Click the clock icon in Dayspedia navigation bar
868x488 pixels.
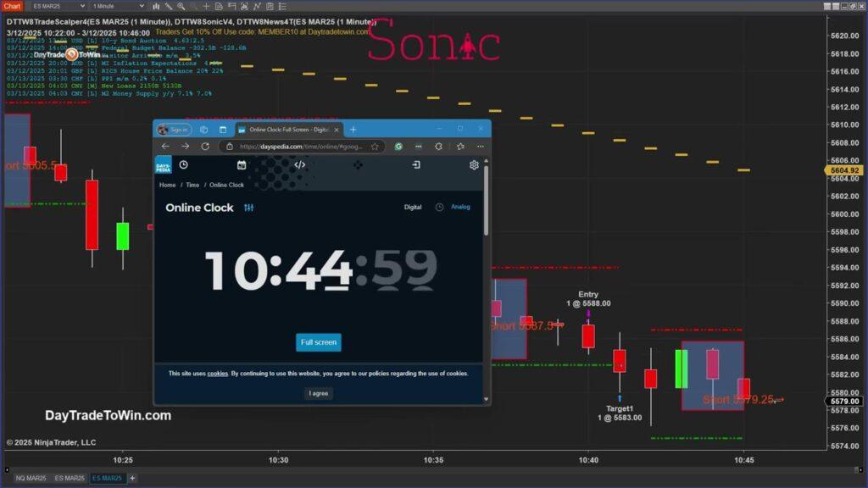coord(184,164)
